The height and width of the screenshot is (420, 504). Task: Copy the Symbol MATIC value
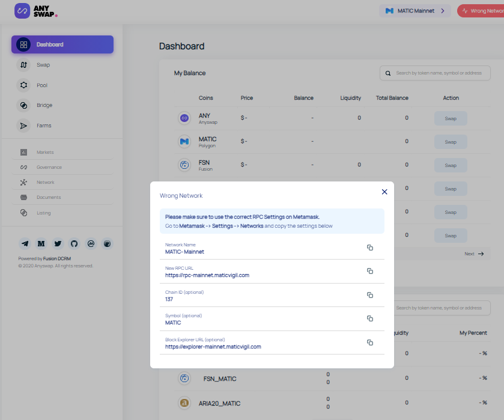click(x=370, y=318)
